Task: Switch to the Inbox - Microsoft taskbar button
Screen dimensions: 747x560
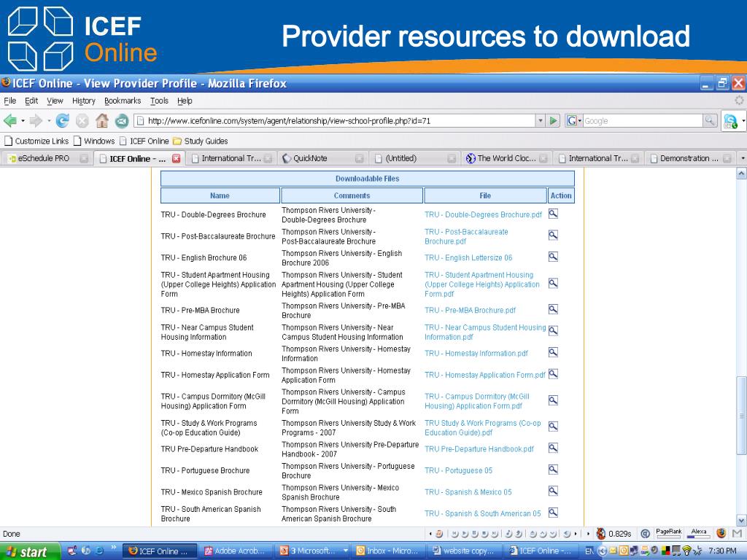Action: point(388,551)
